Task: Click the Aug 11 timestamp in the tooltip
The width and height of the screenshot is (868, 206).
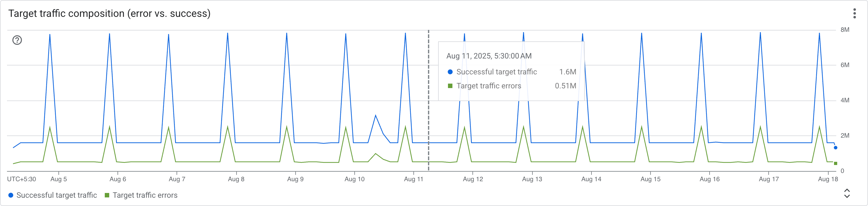Action: [489, 56]
